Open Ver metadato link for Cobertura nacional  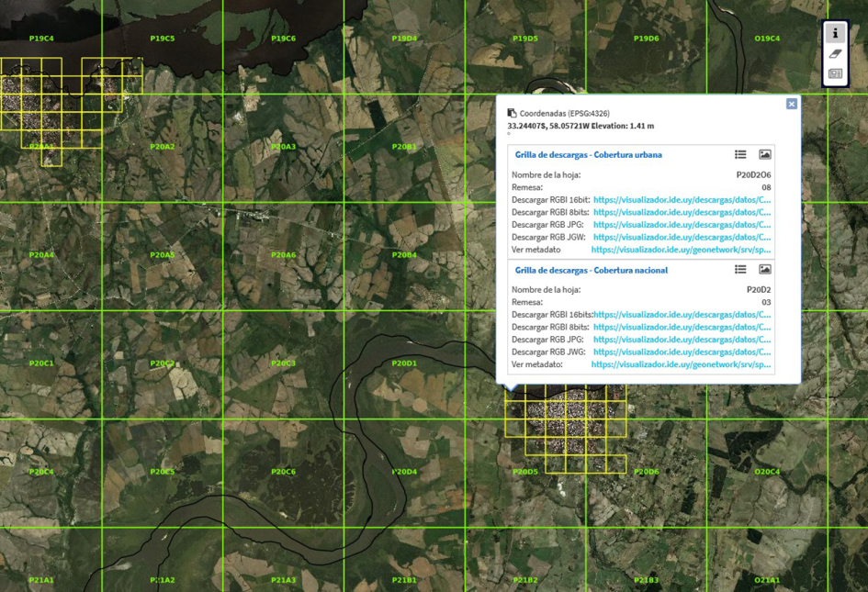(681, 364)
